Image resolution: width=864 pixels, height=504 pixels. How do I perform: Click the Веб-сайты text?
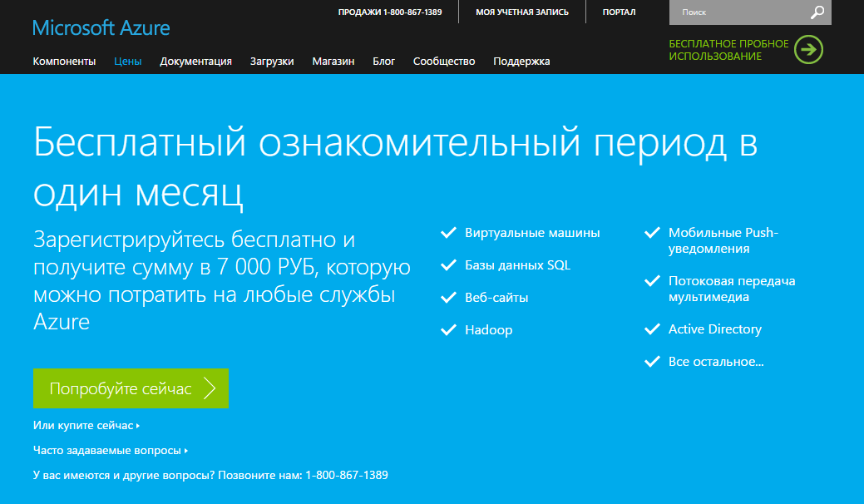tap(496, 298)
